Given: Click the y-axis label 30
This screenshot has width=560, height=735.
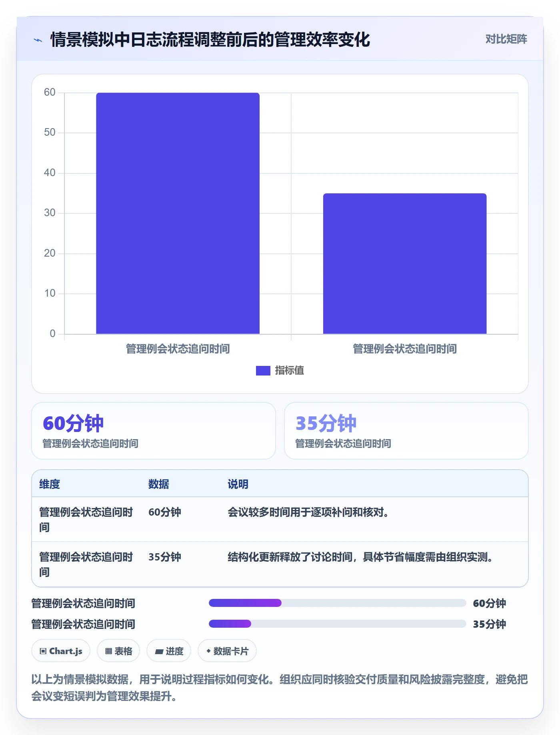Looking at the screenshot, I should point(50,213).
